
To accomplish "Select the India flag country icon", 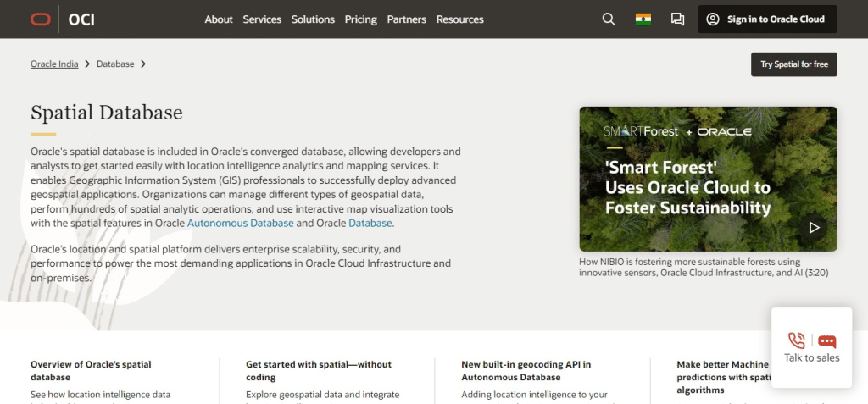I will click(x=643, y=19).
